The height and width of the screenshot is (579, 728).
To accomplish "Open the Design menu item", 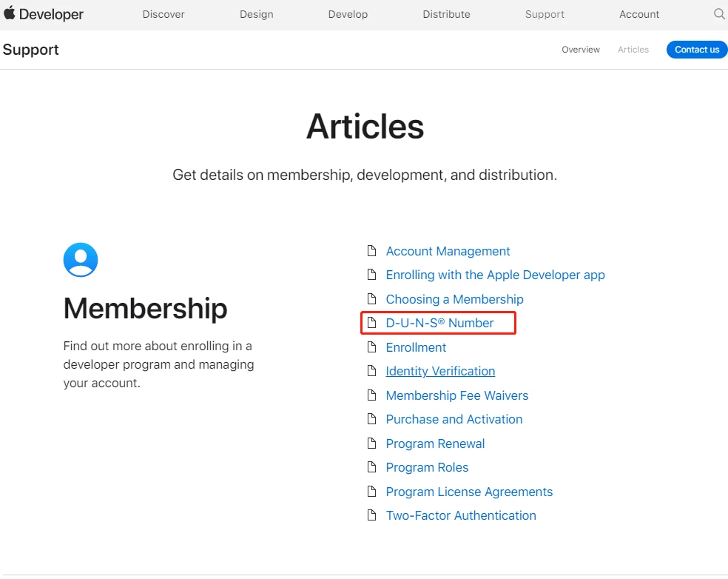I will click(x=257, y=14).
